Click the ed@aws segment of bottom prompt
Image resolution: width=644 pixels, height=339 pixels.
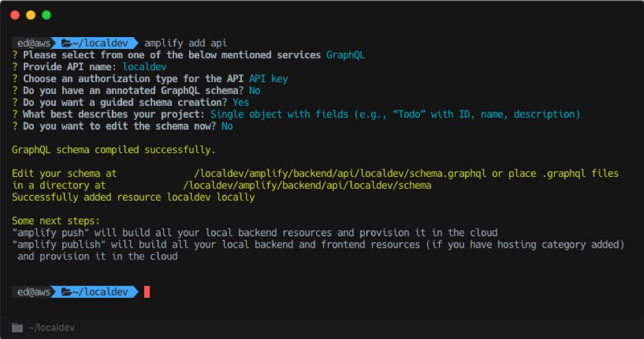(34, 292)
